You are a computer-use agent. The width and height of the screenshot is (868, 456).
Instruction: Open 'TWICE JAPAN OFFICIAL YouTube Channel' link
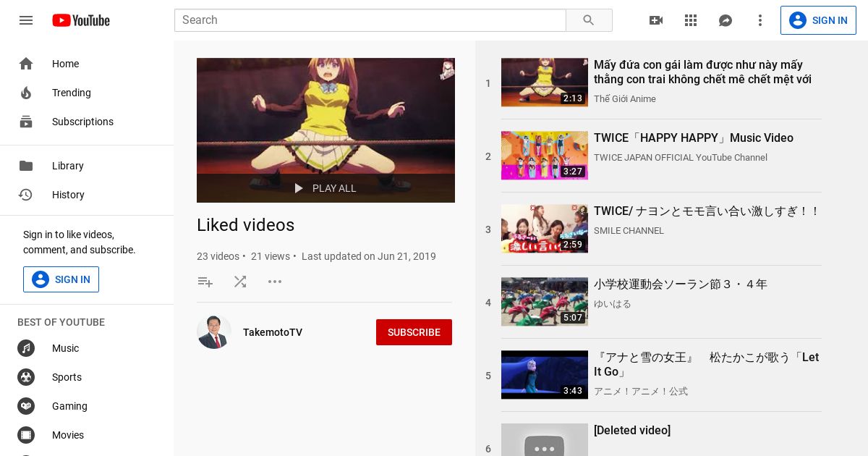[681, 158]
